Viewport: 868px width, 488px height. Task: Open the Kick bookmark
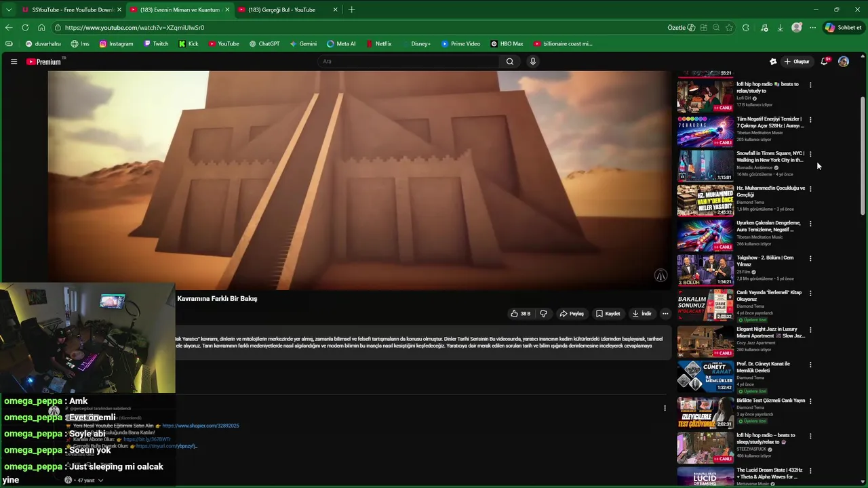(x=189, y=43)
